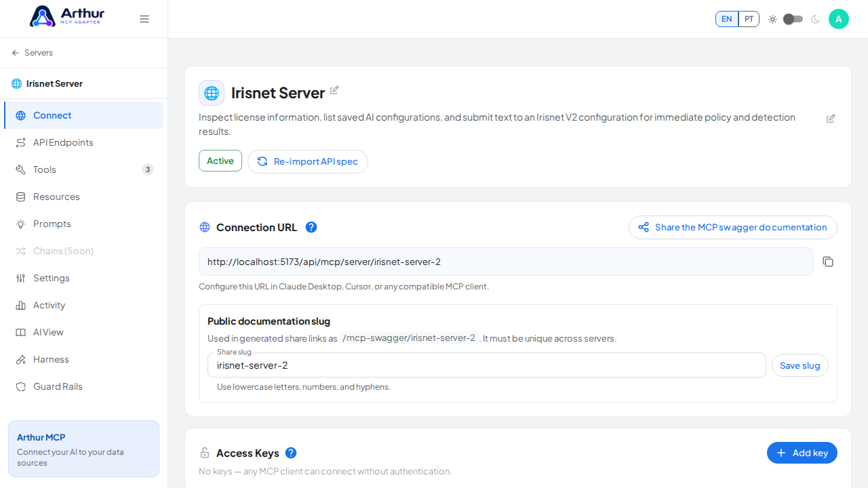Viewport: 868px width, 488px height.
Task: Click the Chains (Soon) item
Action: tap(84, 251)
